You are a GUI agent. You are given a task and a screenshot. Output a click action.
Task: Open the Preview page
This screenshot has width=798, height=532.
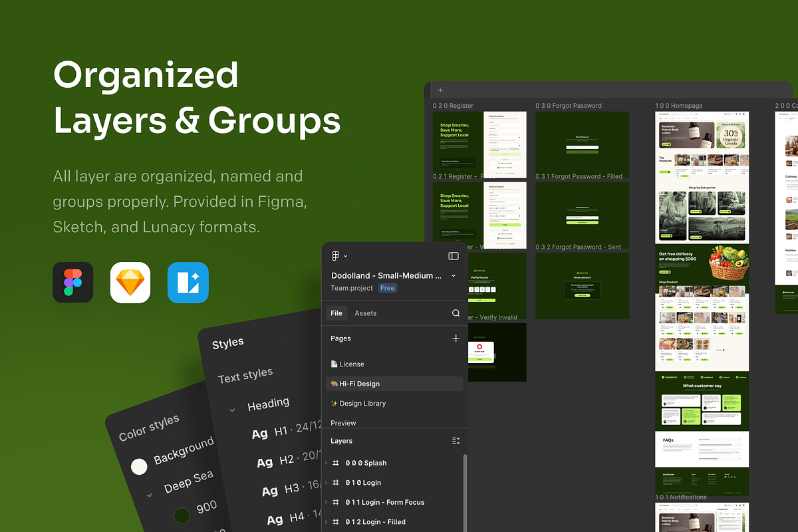(x=343, y=423)
